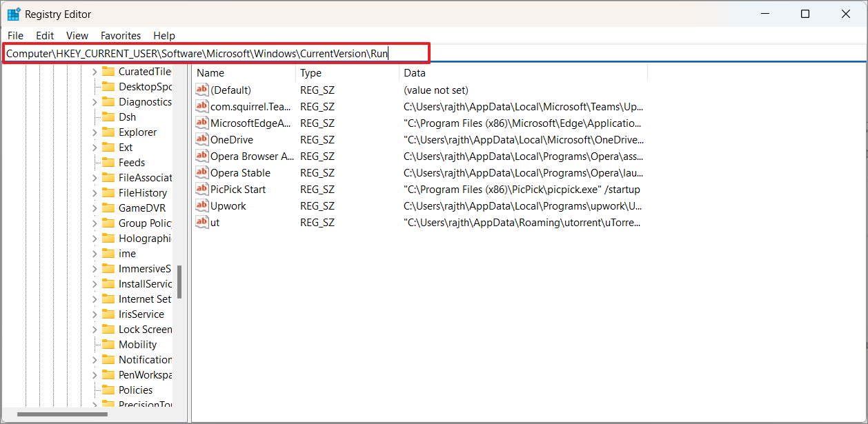The height and width of the screenshot is (424, 868).
Task: Click the folder icon beside Feeds key
Action: point(108,162)
